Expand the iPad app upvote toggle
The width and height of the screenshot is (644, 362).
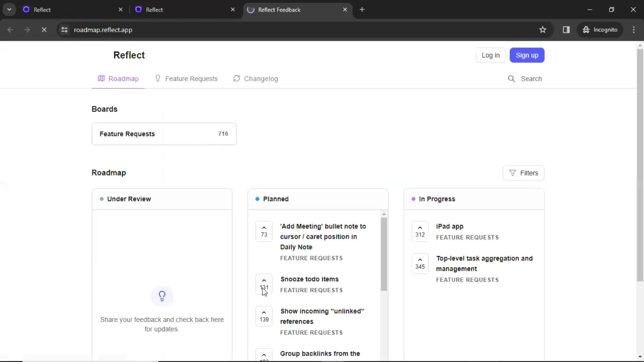(x=419, y=231)
